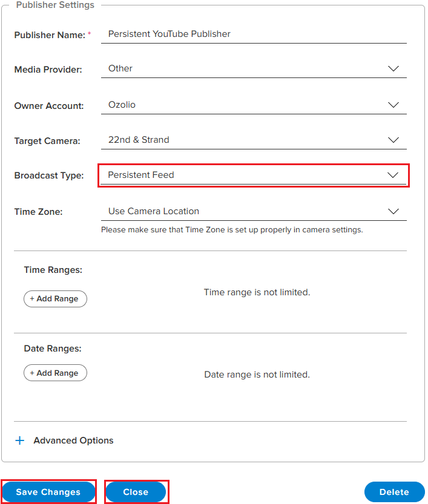
Task: Click the chevron next to Other
Action: click(x=393, y=68)
